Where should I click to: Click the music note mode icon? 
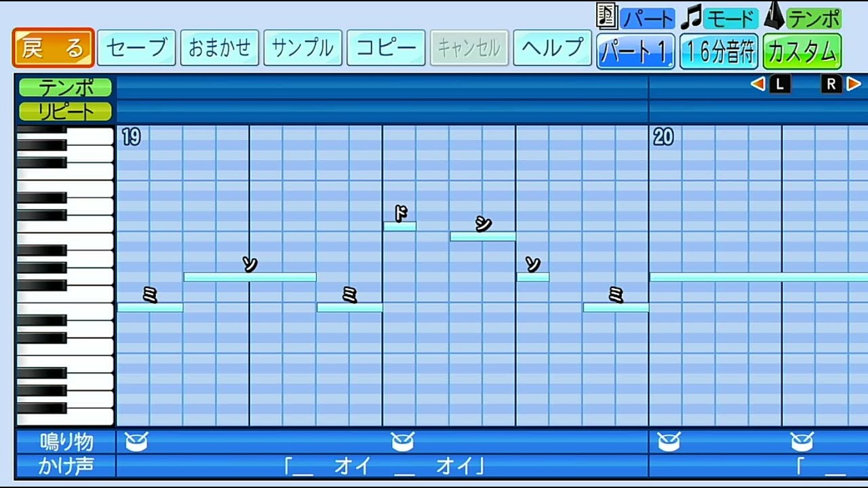691,17
